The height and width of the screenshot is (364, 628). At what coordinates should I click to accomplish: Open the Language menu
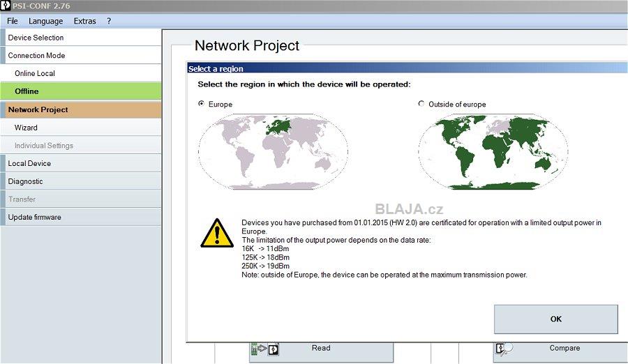[45, 21]
